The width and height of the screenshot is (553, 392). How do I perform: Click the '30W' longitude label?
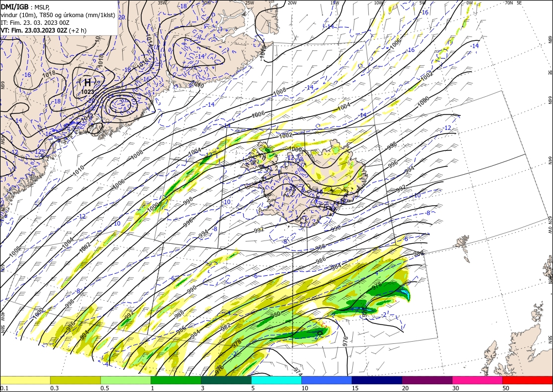pos(206,3)
